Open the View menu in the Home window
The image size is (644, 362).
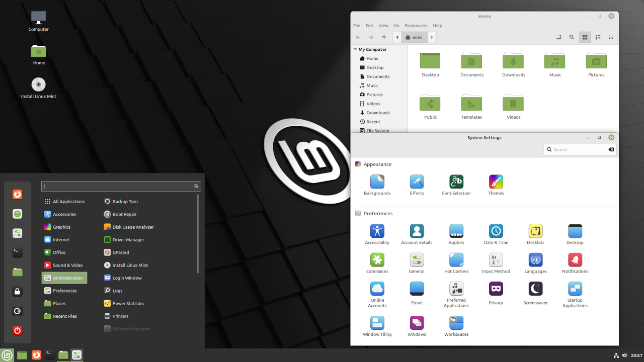tap(383, 26)
